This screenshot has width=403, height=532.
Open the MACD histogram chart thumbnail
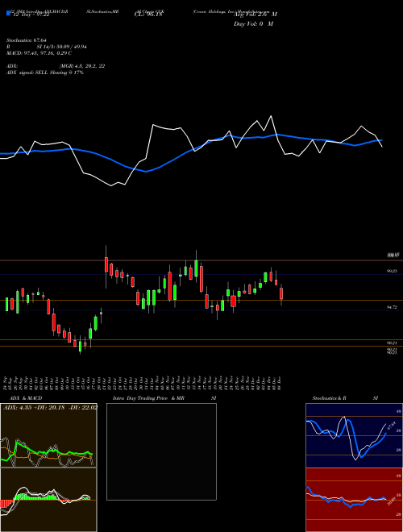[48, 500]
